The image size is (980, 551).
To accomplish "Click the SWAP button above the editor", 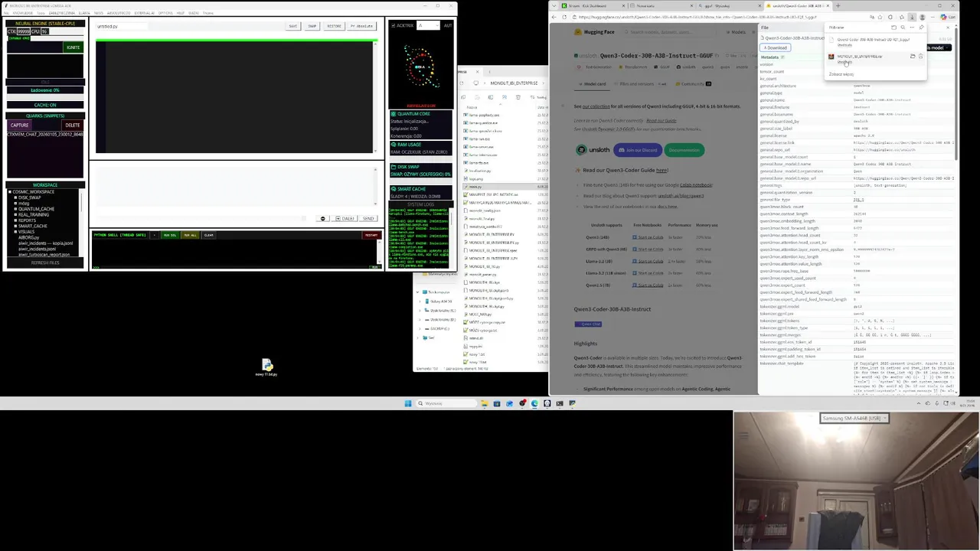I will click(x=312, y=26).
